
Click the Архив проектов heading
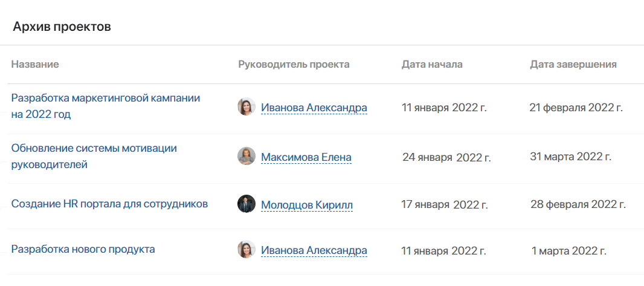(62, 27)
